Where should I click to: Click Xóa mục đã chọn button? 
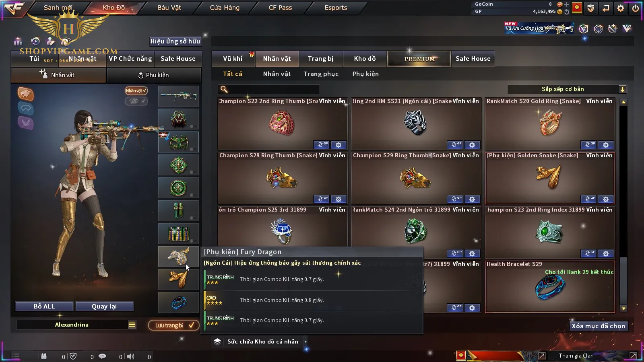pyautogui.click(x=598, y=326)
